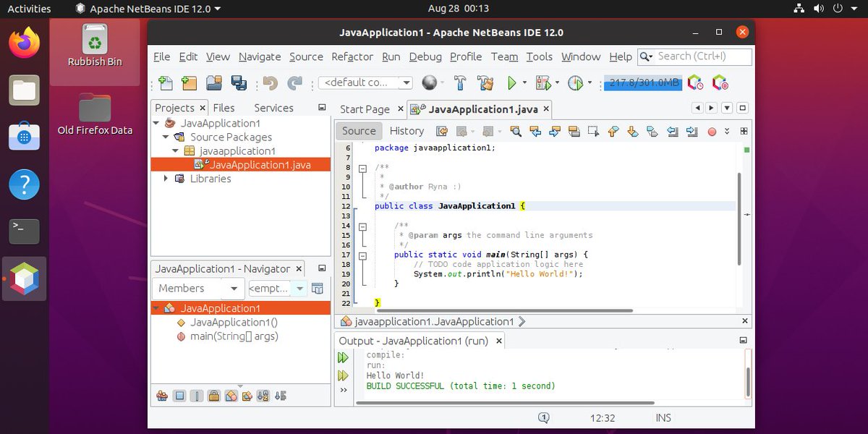
Task: Click the globe browser icon in the toolbar
Action: (430, 82)
